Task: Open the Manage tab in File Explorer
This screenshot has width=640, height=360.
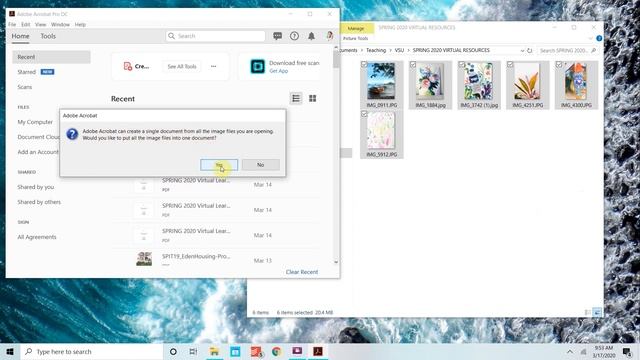Action: [356, 28]
